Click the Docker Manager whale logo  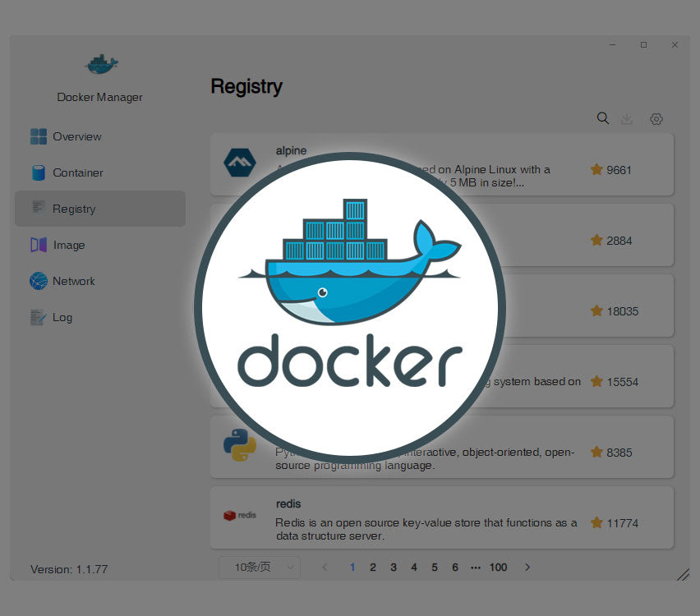(100, 64)
